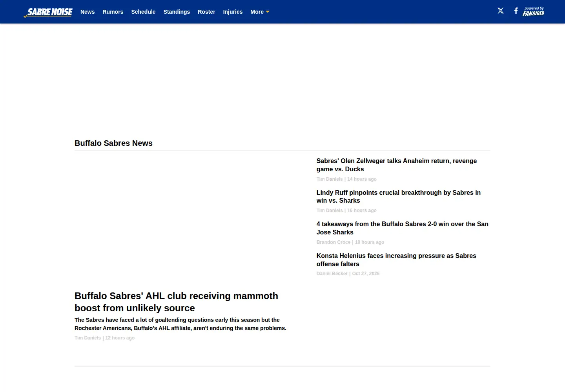Click the byline with 14 hours ago

tap(346, 179)
